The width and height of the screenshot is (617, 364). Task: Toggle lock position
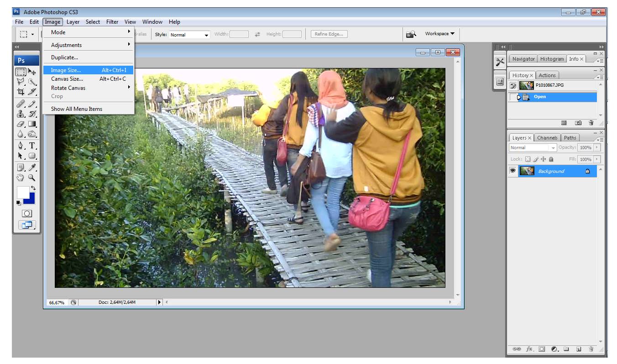pos(543,159)
